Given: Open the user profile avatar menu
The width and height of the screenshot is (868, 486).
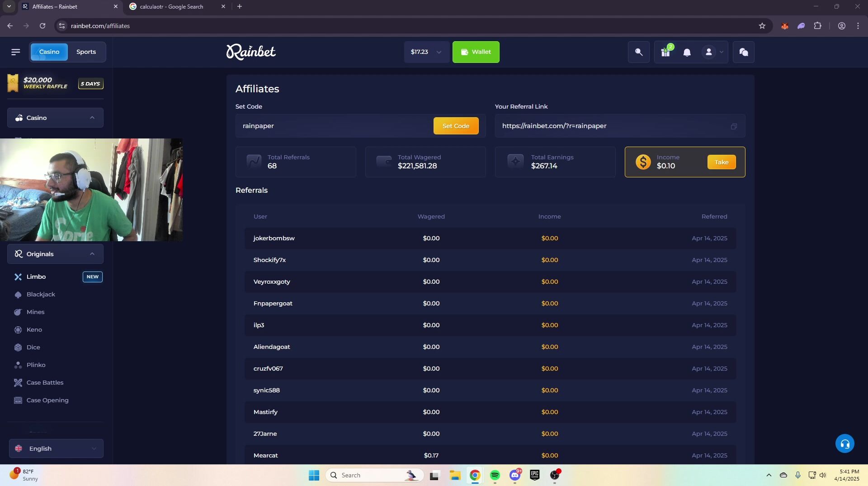Looking at the screenshot, I should [713, 52].
